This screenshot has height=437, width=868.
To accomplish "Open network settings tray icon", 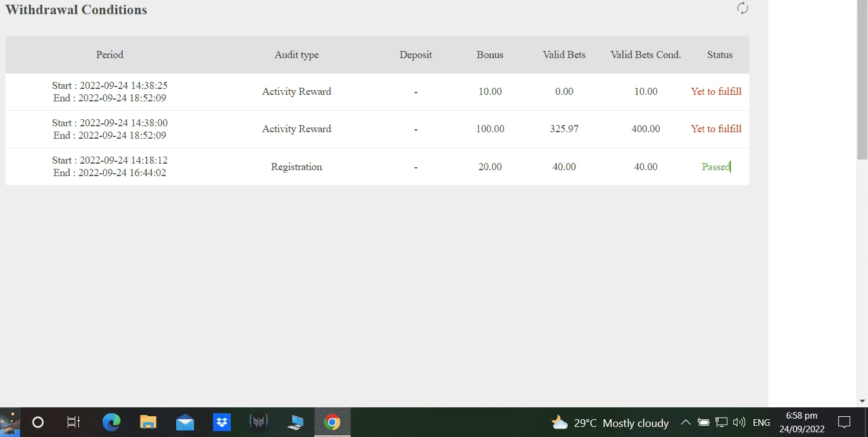I will point(721,423).
